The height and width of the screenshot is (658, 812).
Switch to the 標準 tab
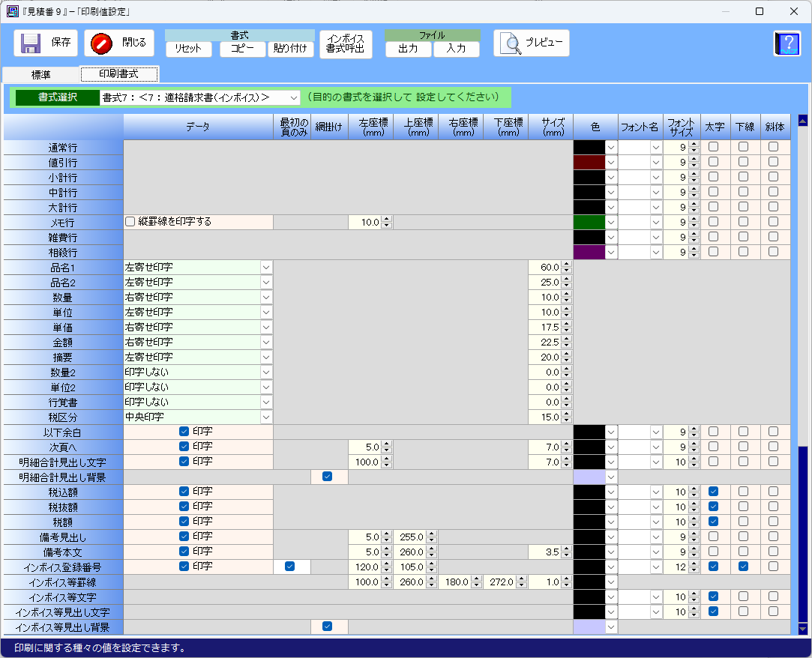(x=40, y=74)
